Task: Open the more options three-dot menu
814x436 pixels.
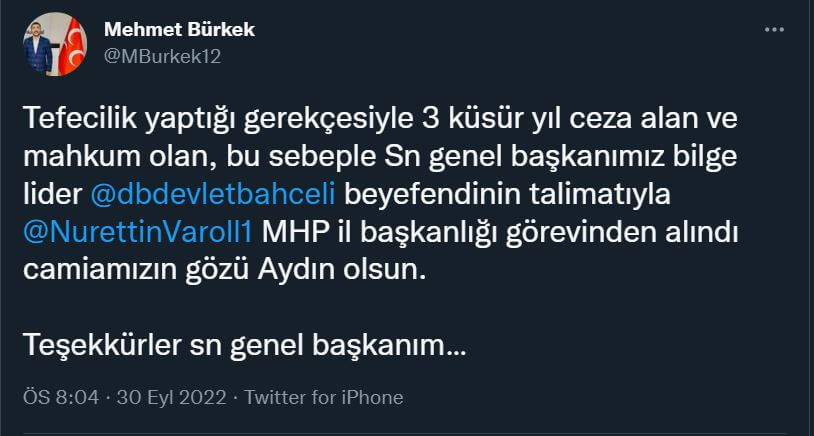Action: point(774,30)
